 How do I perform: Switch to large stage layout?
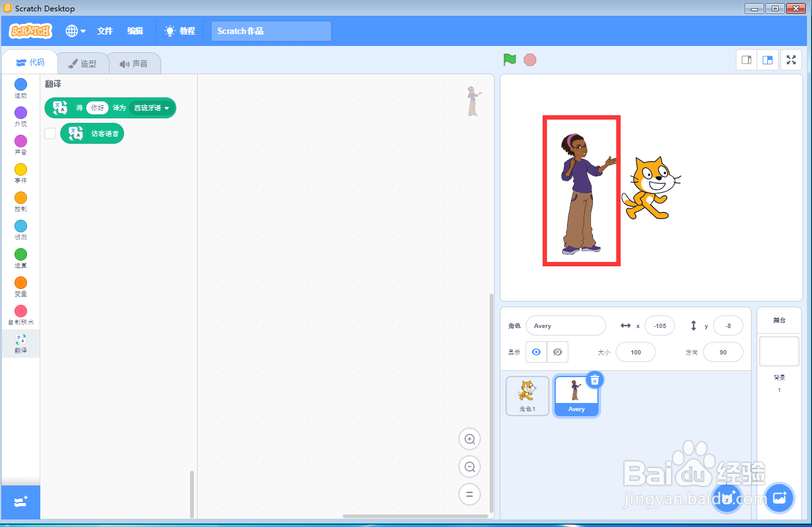point(767,60)
